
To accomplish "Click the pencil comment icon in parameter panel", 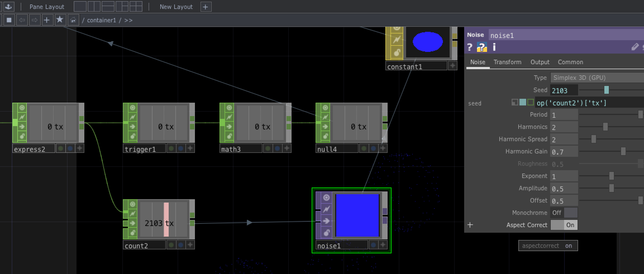I will [x=635, y=47].
